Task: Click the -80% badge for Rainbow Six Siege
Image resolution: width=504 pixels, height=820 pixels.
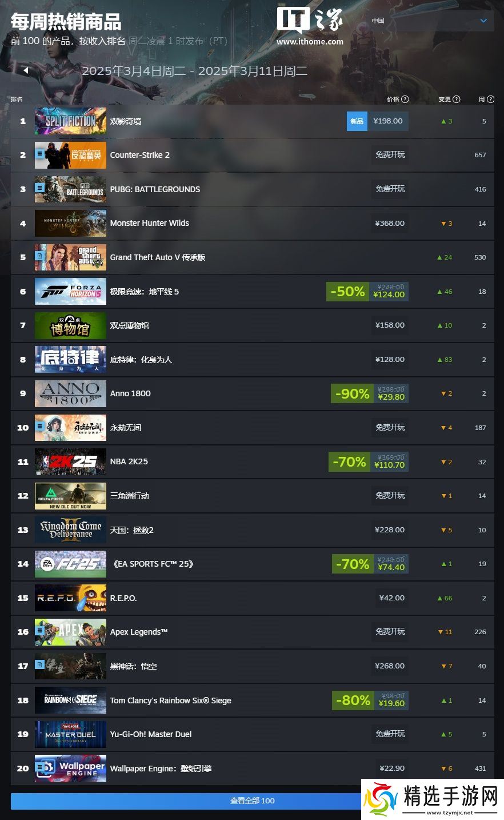Action: click(353, 700)
